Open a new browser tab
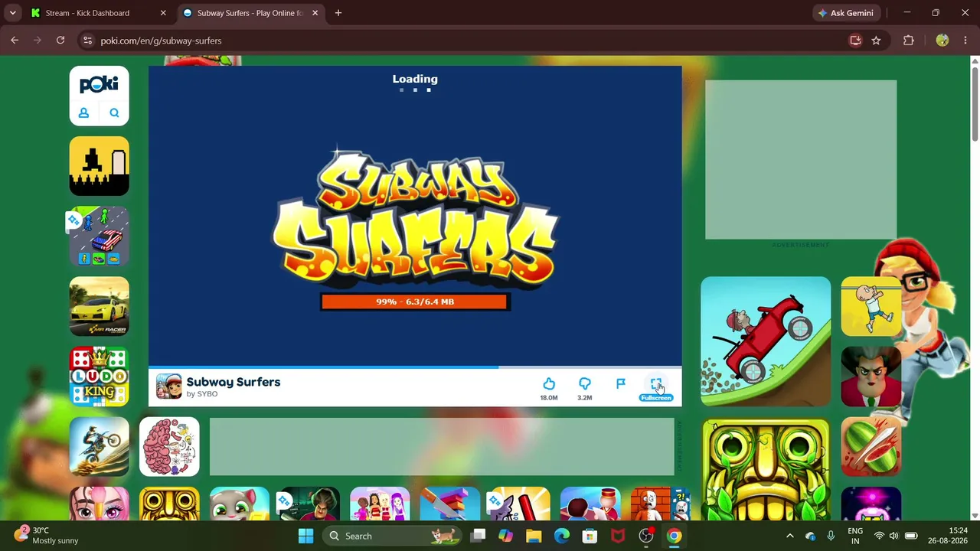 pos(338,13)
